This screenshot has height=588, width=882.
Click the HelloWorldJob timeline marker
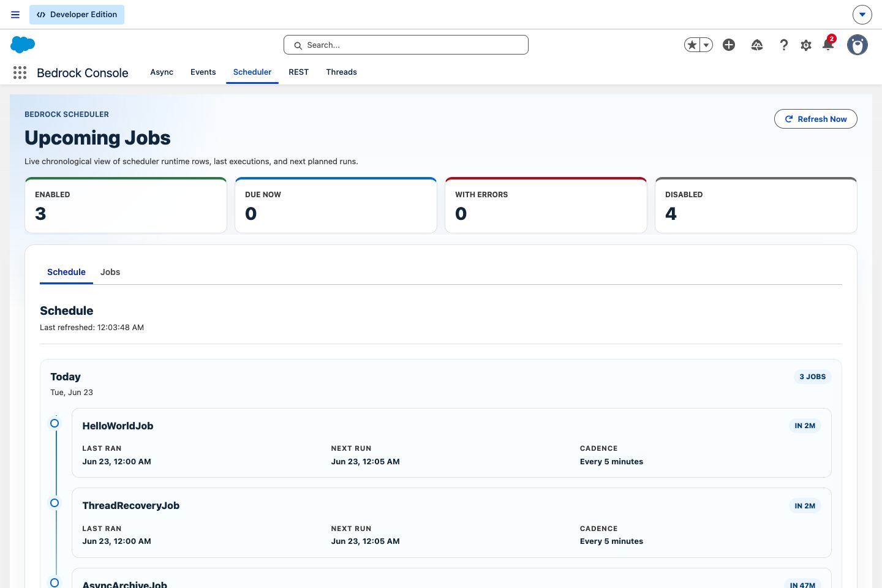point(55,423)
